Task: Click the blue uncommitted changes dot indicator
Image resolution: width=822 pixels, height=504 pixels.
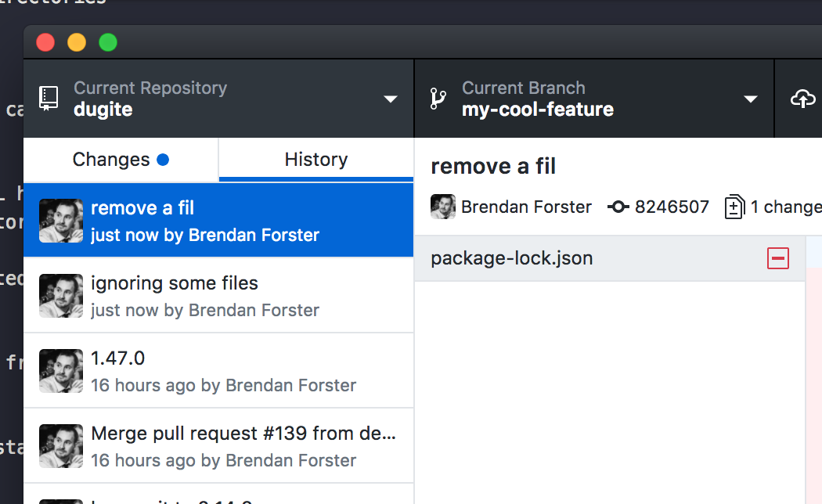Action: point(163,160)
